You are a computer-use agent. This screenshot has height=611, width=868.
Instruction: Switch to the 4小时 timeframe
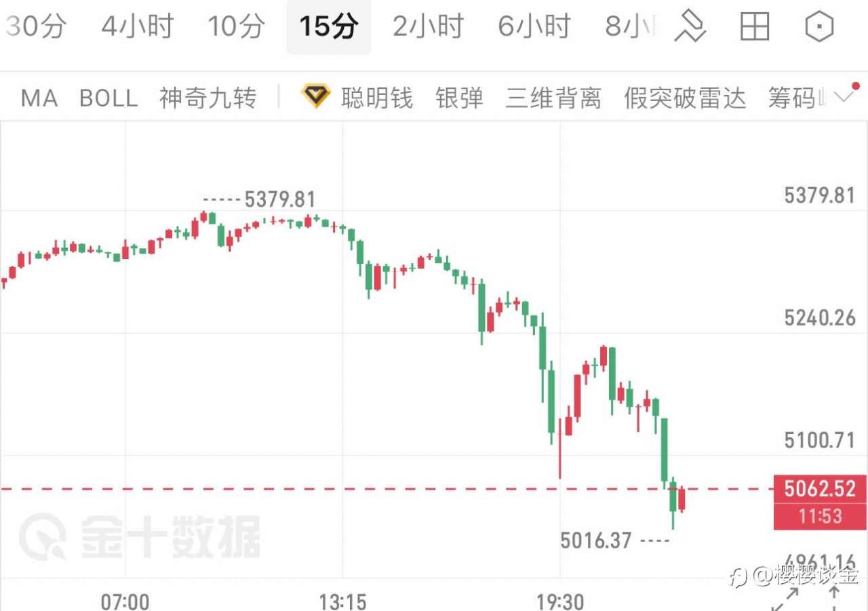(x=138, y=27)
